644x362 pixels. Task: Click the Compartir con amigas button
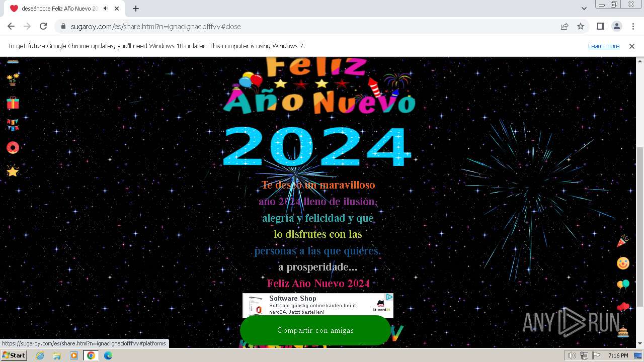point(315,330)
